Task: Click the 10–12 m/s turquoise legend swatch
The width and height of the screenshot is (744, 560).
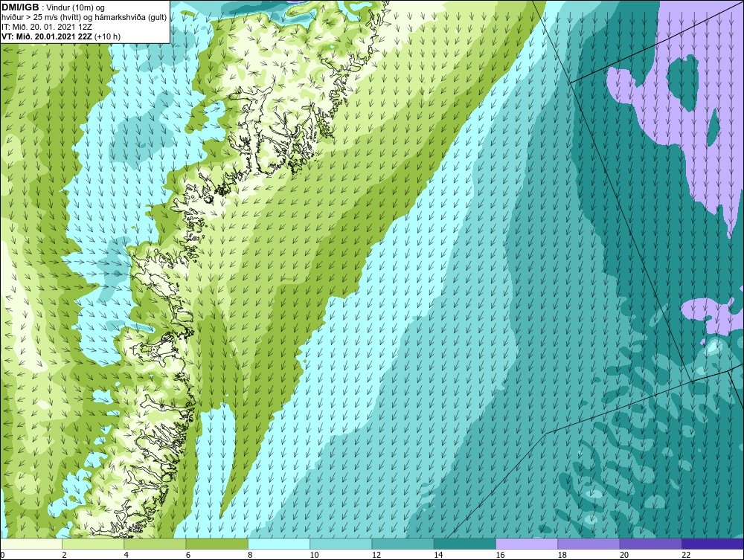Action: (341, 544)
